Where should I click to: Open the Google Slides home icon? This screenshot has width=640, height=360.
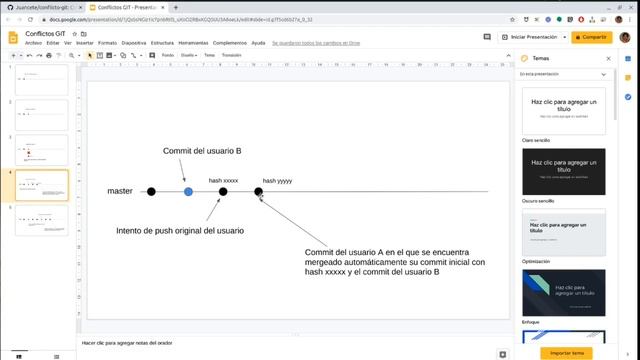click(x=13, y=38)
